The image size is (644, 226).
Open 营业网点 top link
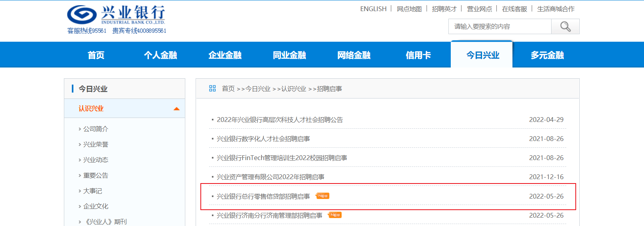[x=479, y=9]
